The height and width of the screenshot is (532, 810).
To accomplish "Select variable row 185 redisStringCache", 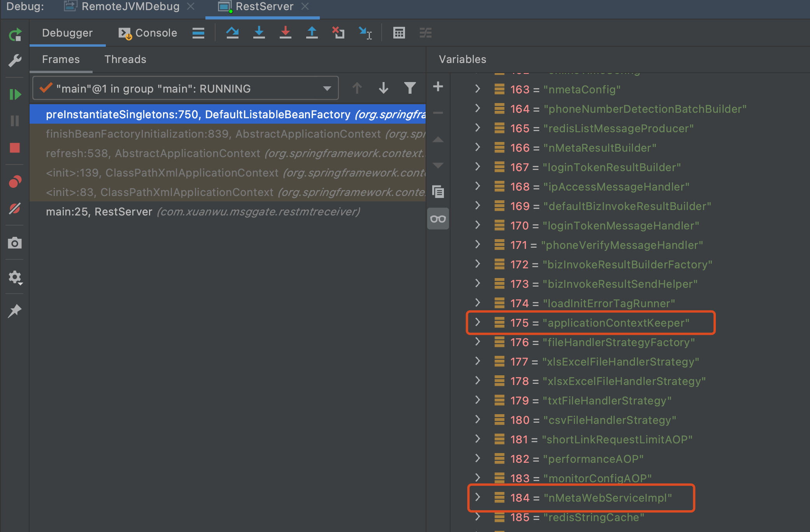I will point(630,517).
